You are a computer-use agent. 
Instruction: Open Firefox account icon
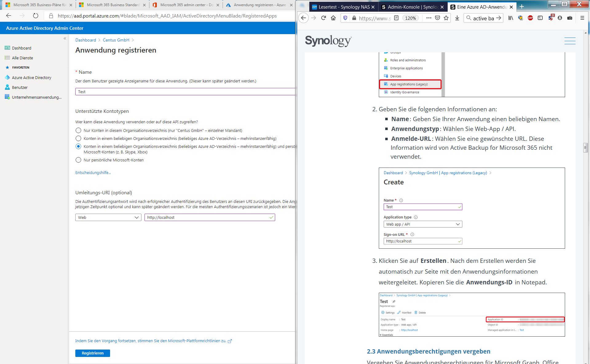pos(560,18)
